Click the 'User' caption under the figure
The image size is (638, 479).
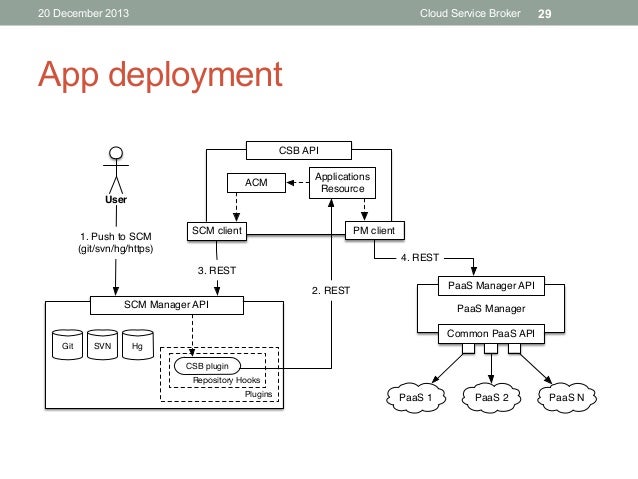(x=116, y=199)
